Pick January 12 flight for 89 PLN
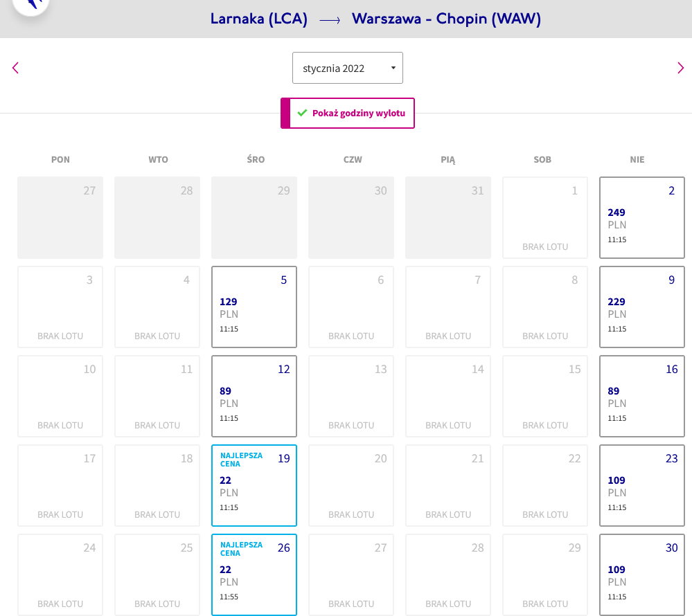 (254, 397)
